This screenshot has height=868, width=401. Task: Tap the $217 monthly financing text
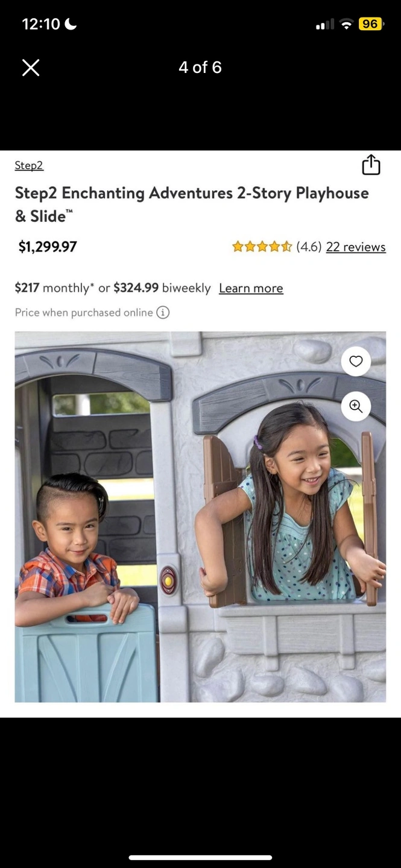click(x=54, y=288)
